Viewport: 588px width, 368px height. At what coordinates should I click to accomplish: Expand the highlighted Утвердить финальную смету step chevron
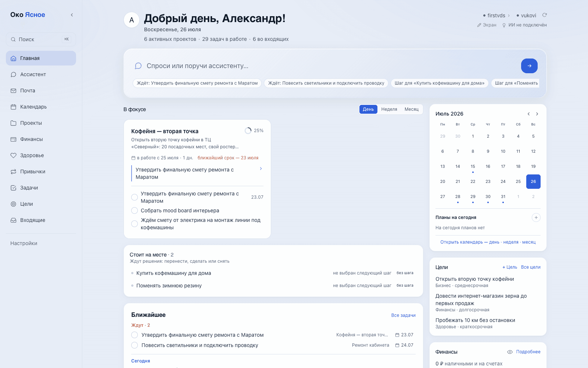click(x=261, y=169)
